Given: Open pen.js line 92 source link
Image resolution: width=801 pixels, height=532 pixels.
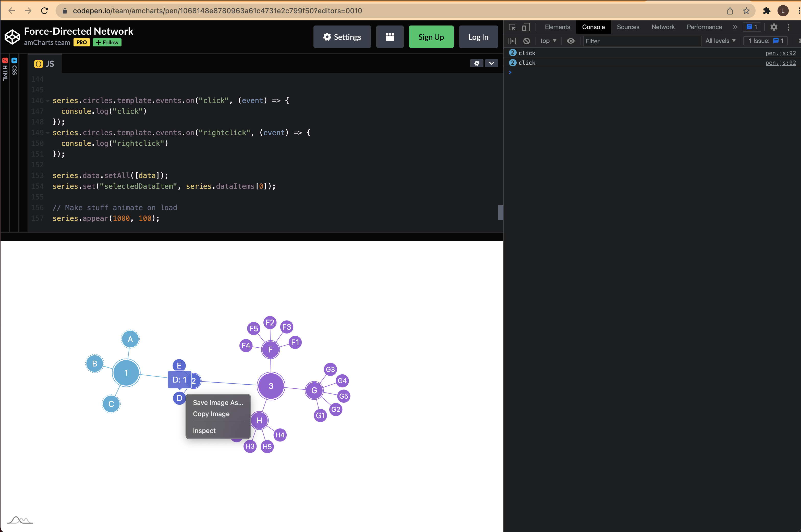Looking at the screenshot, I should tap(781, 53).
